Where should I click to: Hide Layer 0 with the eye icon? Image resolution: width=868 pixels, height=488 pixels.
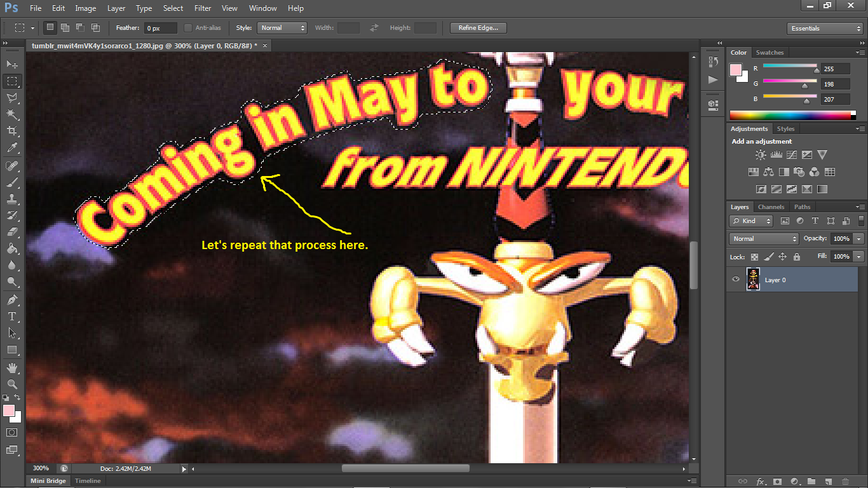pos(736,280)
